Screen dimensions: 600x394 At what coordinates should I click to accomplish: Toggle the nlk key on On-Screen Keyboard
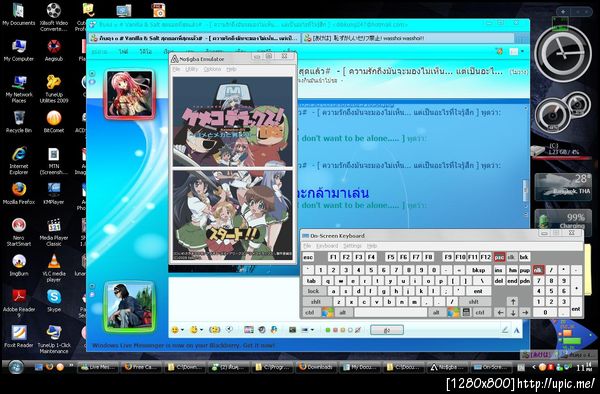[x=538, y=270]
